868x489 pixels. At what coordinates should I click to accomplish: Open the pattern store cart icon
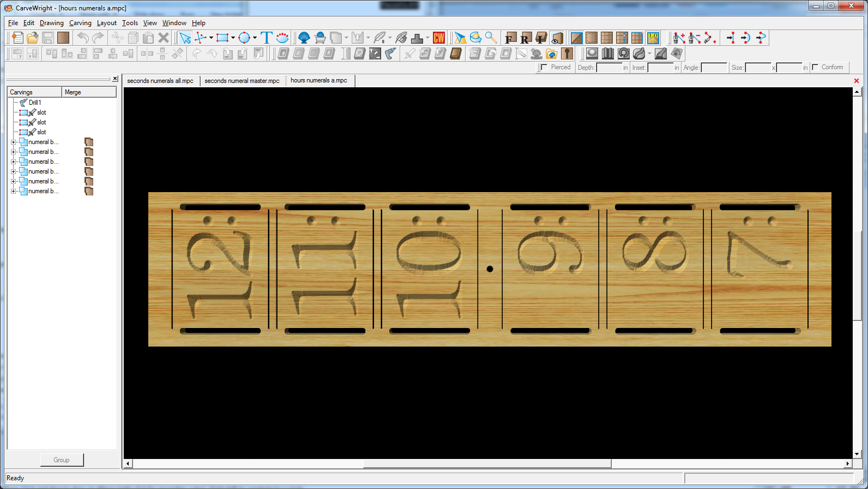[320, 38]
